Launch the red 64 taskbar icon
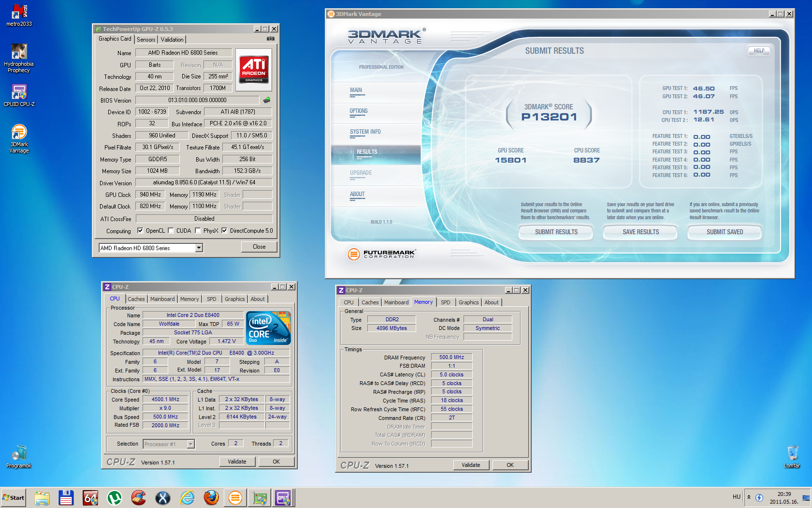812x508 pixels. tap(90, 498)
